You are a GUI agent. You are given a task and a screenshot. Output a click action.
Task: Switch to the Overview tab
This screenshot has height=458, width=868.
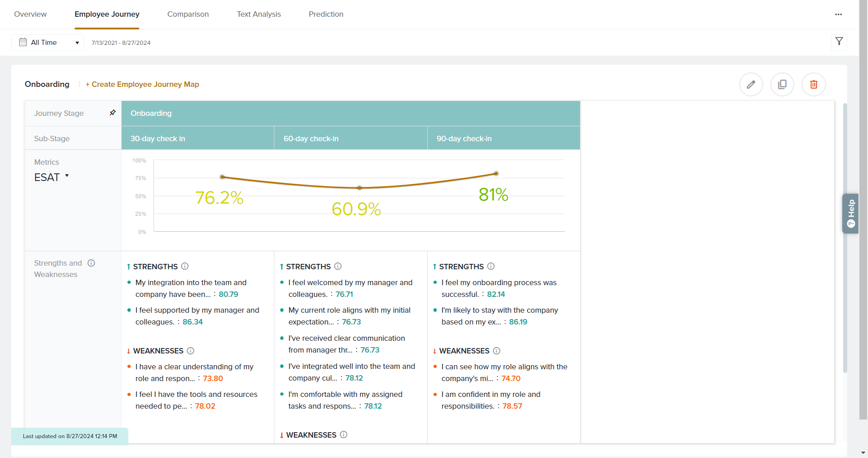tap(30, 14)
